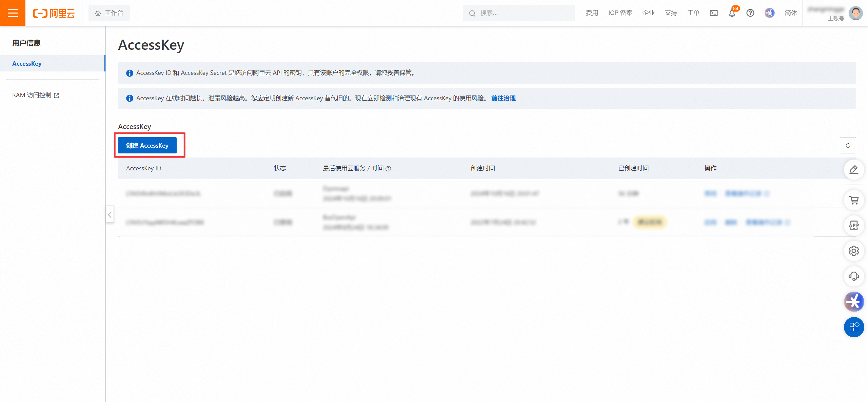This screenshot has width=868, height=402.
Task: Click help icon beside 最后使用云服务 / 时间
Action: [388, 169]
